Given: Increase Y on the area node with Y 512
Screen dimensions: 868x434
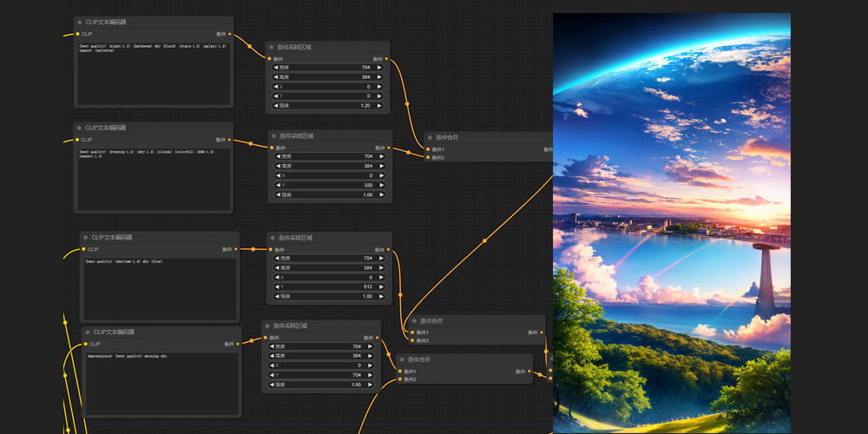Looking at the screenshot, I should click(381, 286).
